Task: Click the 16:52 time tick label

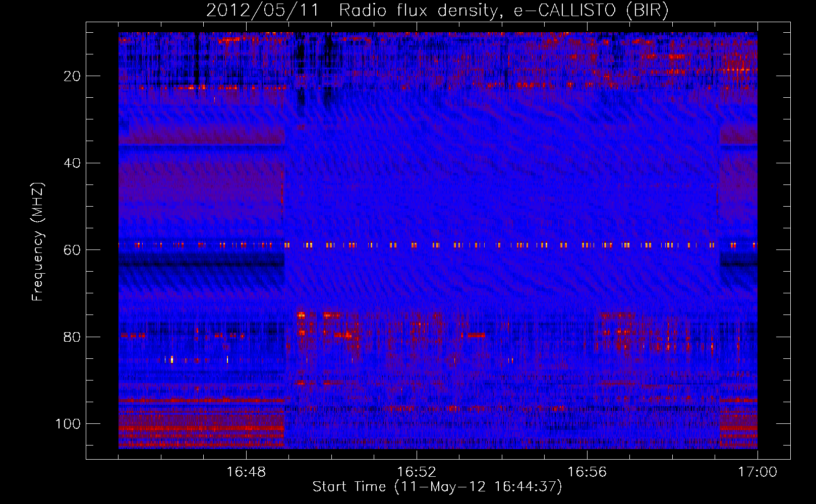Action: [x=417, y=472]
